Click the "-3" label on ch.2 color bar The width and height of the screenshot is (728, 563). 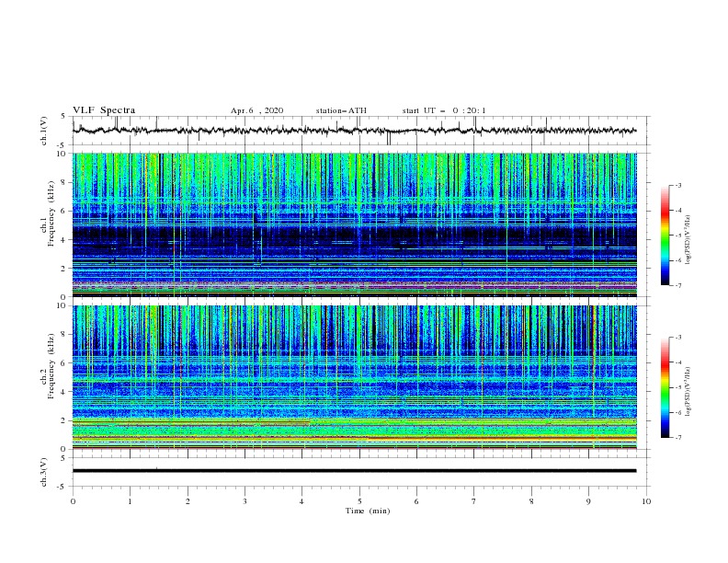677,338
